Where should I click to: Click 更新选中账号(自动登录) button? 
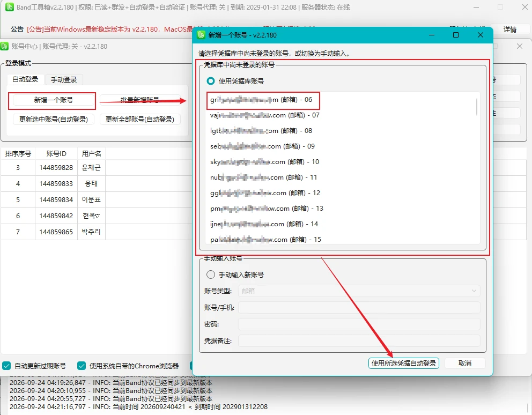[x=54, y=120]
